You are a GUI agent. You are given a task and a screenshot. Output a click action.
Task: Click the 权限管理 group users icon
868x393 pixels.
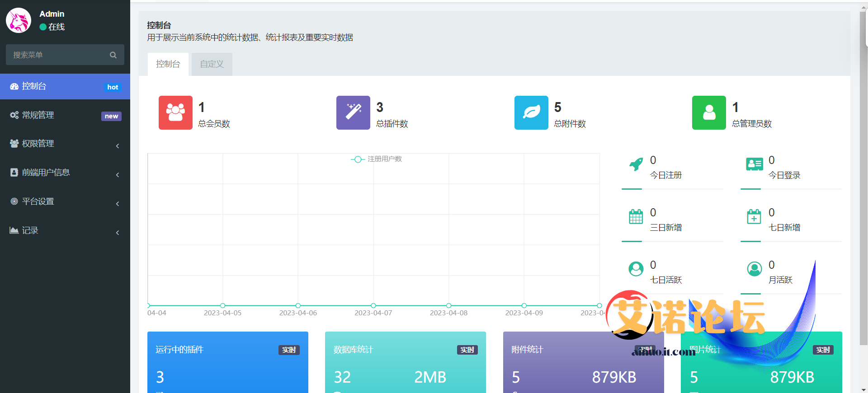click(x=14, y=143)
